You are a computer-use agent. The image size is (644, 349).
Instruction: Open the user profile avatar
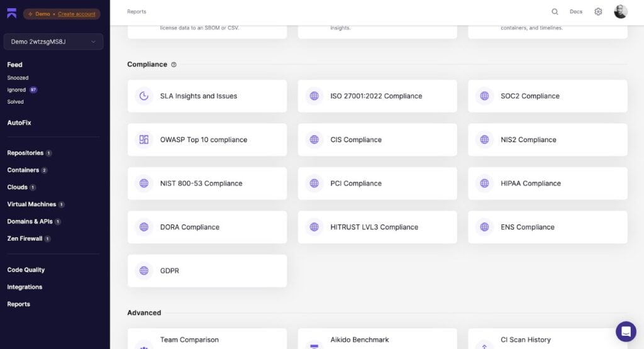620,11
